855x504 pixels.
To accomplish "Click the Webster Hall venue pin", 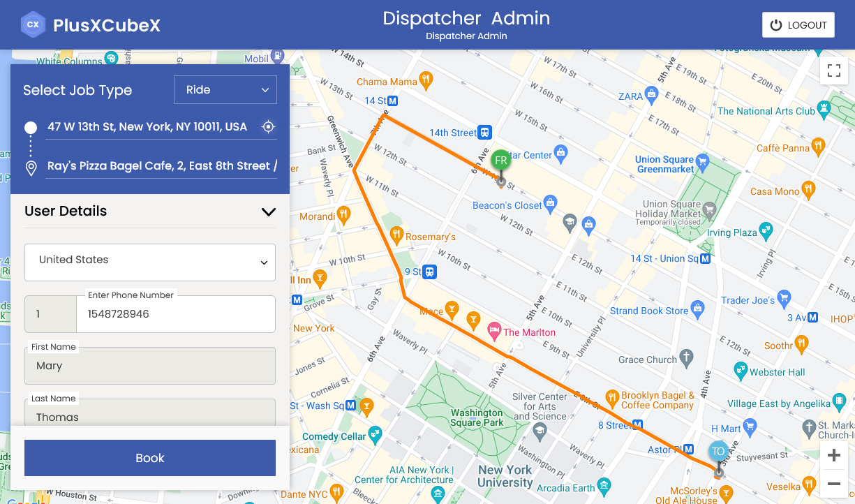I will click(740, 370).
